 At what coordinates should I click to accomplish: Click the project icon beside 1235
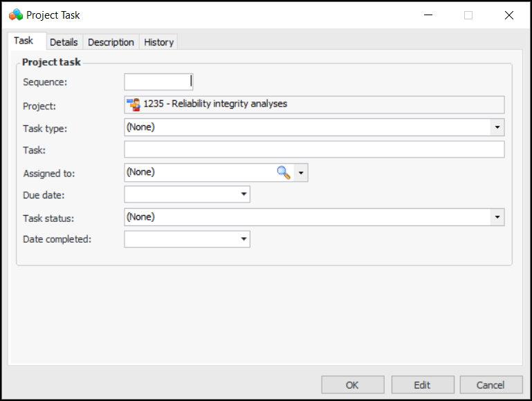(134, 104)
